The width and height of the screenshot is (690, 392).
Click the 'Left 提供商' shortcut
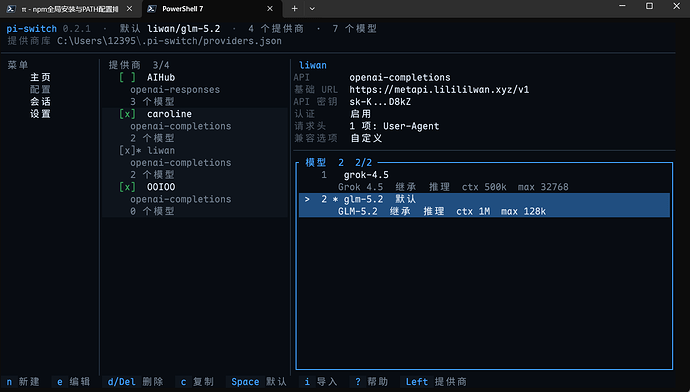(436, 381)
